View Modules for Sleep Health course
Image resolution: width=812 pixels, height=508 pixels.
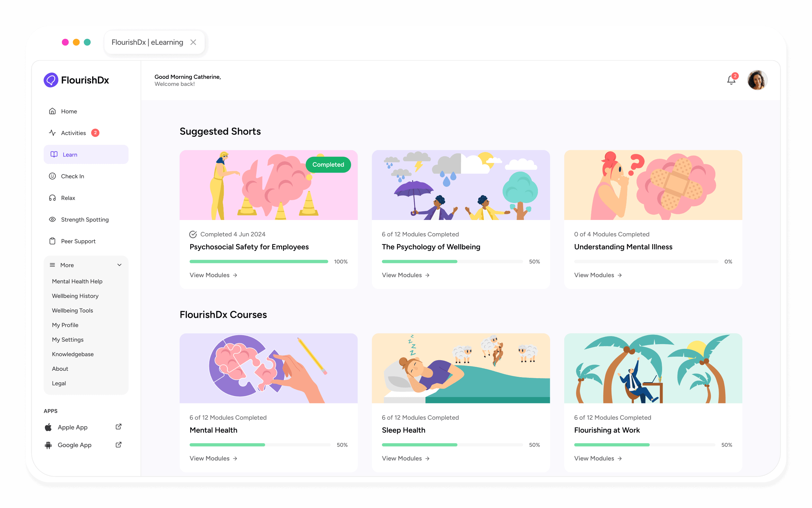point(405,458)
